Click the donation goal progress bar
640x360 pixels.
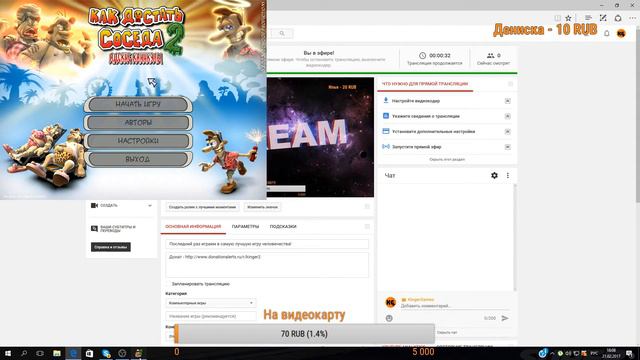point(304,334)
